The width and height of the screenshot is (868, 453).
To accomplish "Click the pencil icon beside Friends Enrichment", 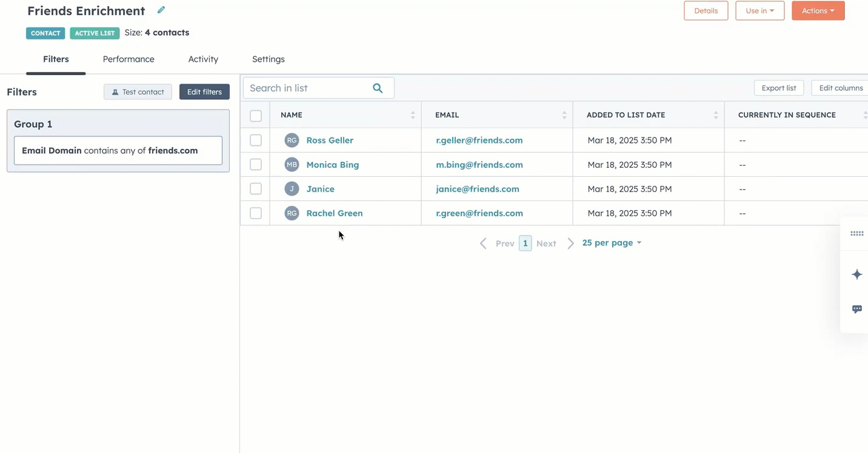I will click(x=161, y=10).
